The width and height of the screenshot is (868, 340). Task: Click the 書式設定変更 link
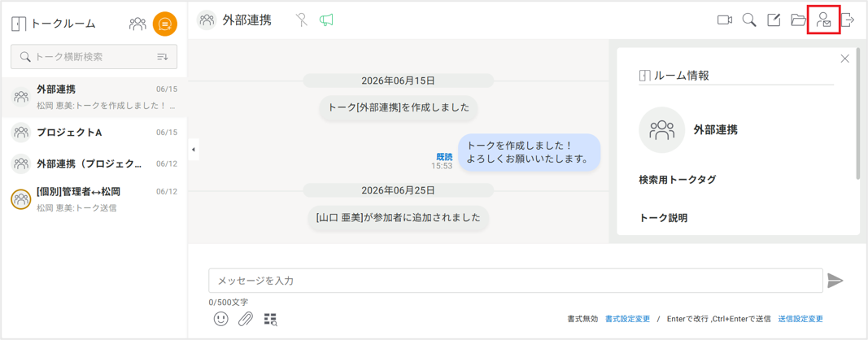[628, 319]
